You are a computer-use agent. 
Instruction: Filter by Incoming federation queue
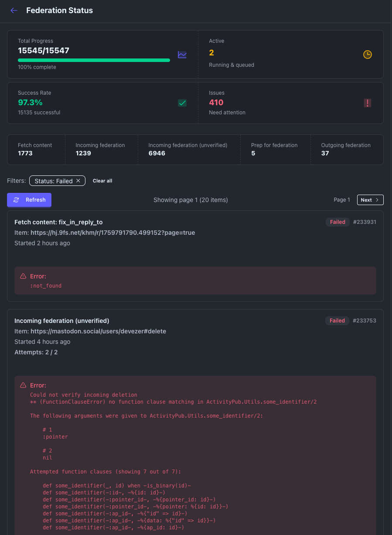pos(100,149)
